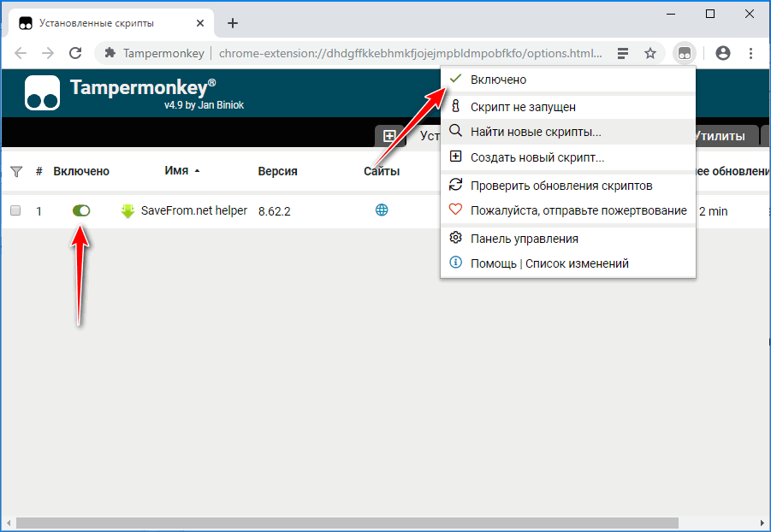This screenshot has width=771, height=532.
Task: Click the Tampermonkey logo in the header
Action: coord(42,92)
